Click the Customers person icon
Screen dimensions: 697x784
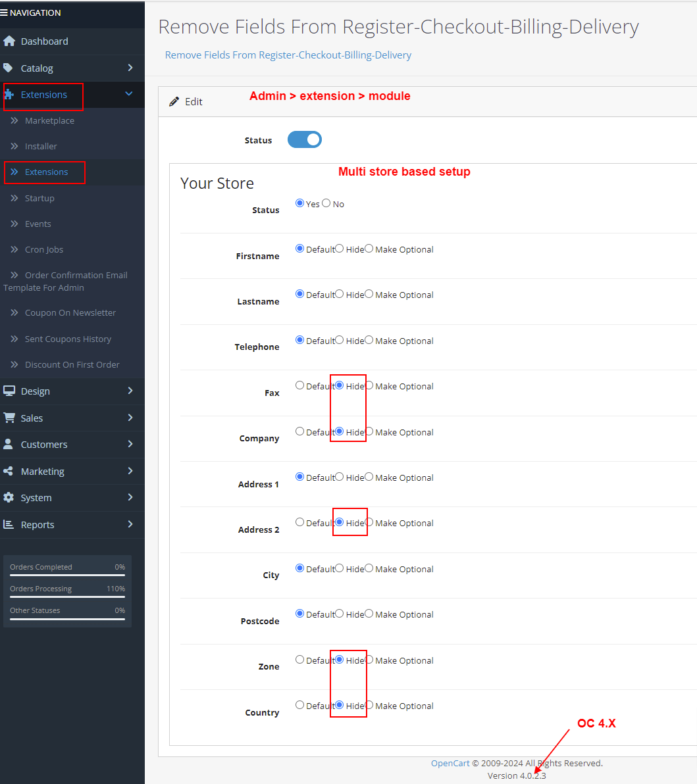pyautogui.click(x=8, y=445)
